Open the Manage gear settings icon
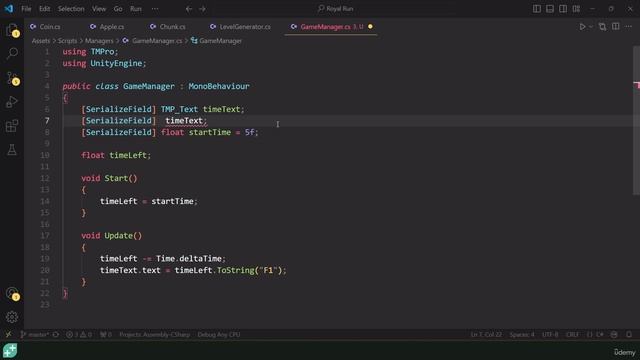The image size is (640, 360). [12, 317]
